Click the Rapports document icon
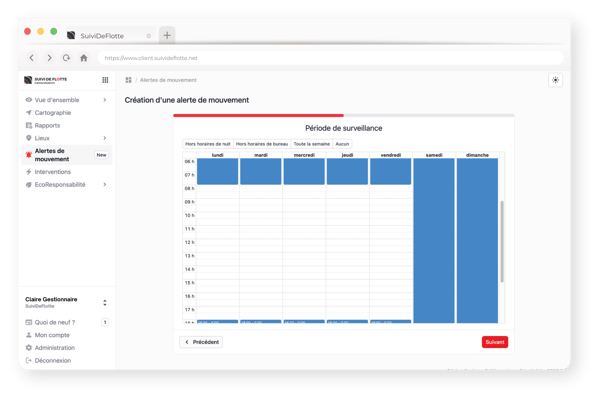This screenshot has height=399, width=600. 29,125
